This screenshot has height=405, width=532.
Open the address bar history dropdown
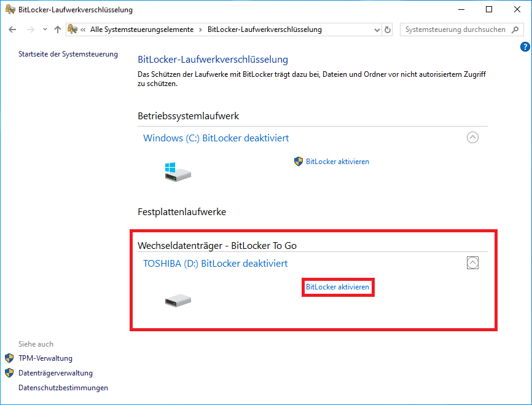pos(377,29)
